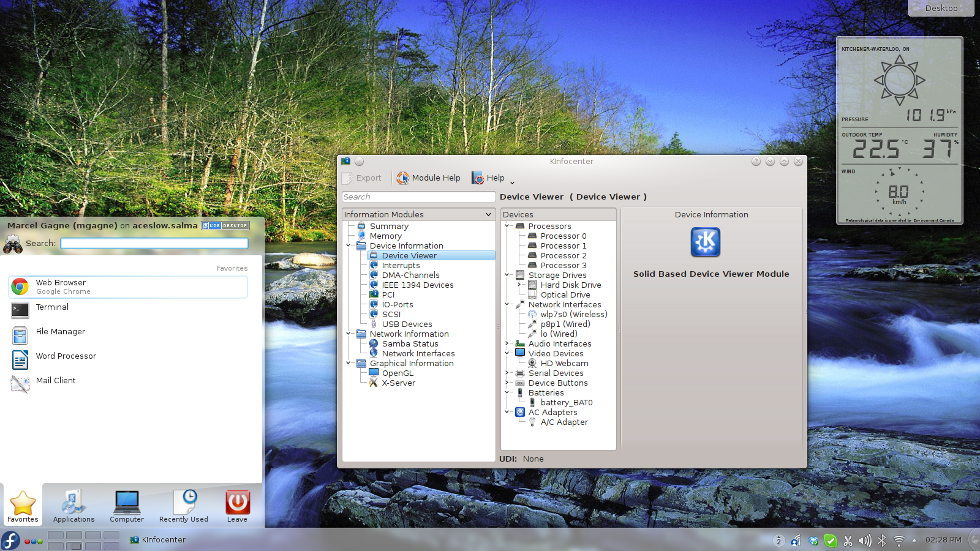Click the battery_BAT0 icon

click(x=532, y=402)
